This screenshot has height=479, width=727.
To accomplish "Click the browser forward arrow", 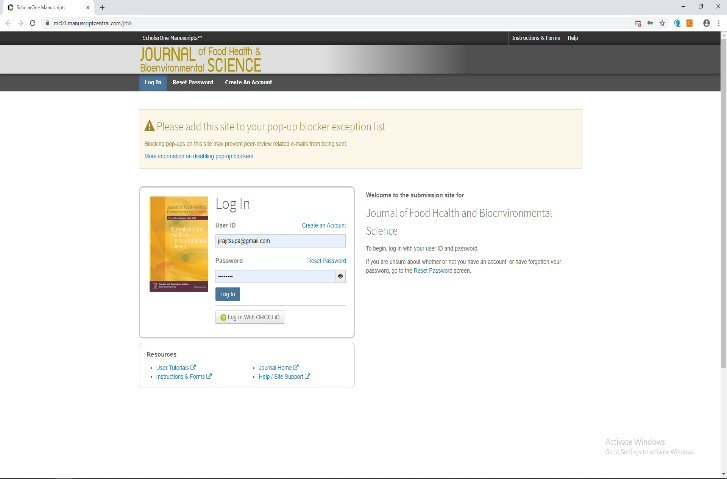I will [20, 23].
